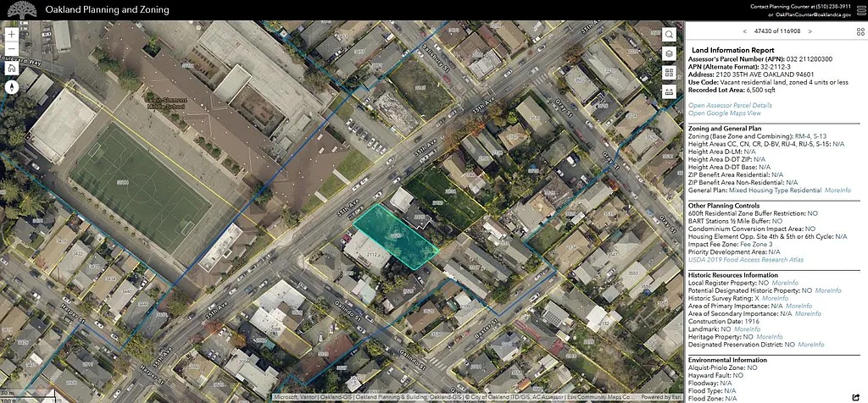Viewport: 868px width, 403px height.
Task: Click the Land Information Report heading
Action: pyautogui.click(x=726, y=50)
